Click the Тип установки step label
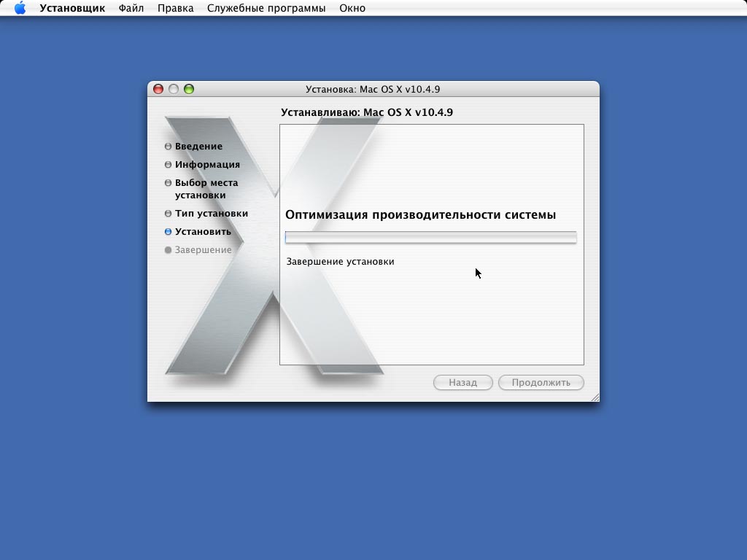Screen dimensions: 747x560 click(x=212, y=214)
